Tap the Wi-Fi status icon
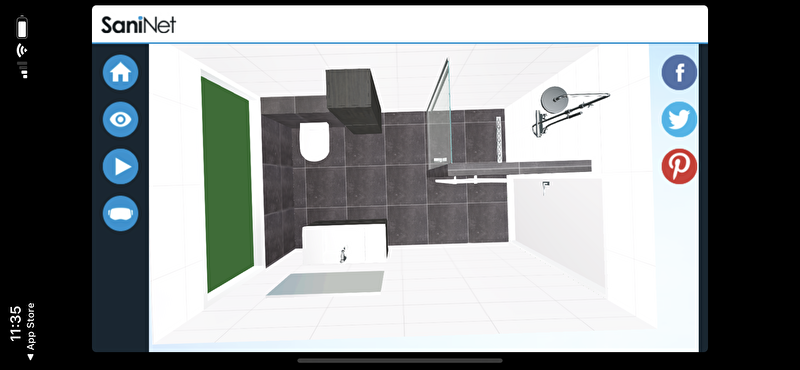Screen dimensions: 800x370 pos(22,50)
